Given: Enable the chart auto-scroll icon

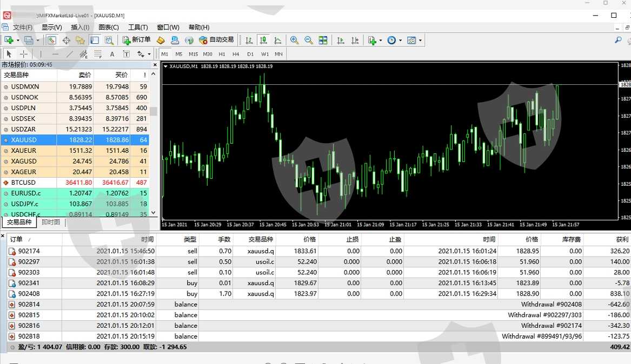Looking at the screenshot, I should click(341, 40).
